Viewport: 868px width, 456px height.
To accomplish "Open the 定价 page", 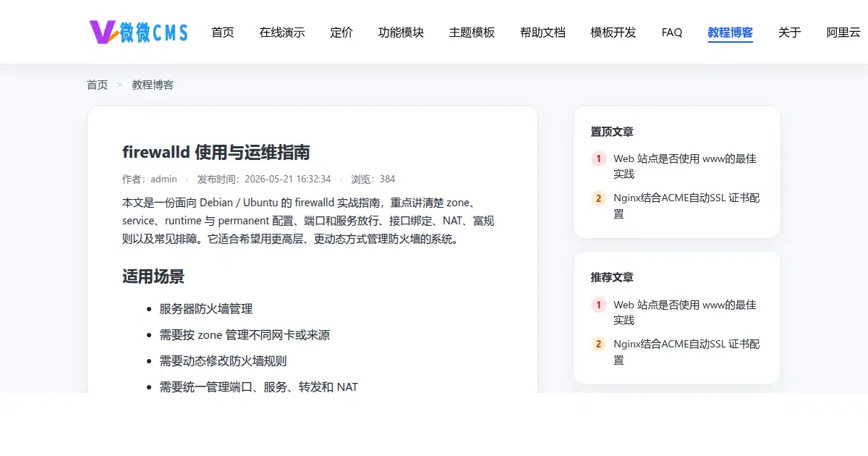I will coord(341,32).
